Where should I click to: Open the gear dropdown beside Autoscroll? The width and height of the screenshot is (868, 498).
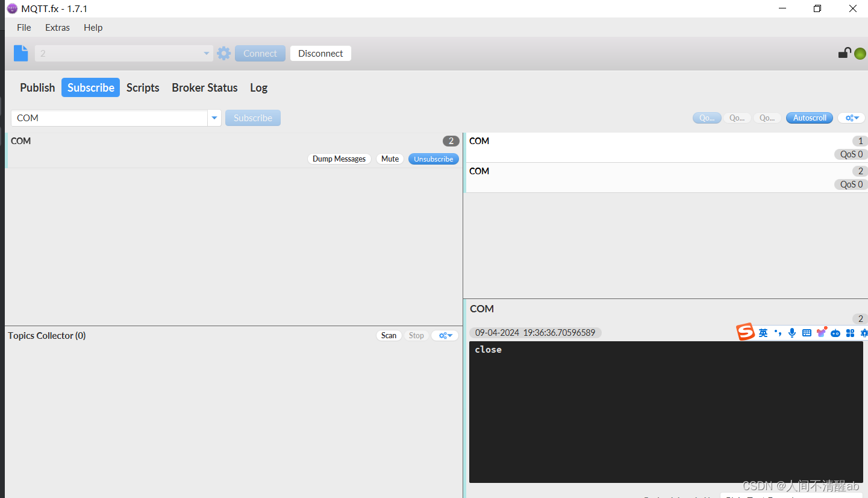click(x=851, y=118)
